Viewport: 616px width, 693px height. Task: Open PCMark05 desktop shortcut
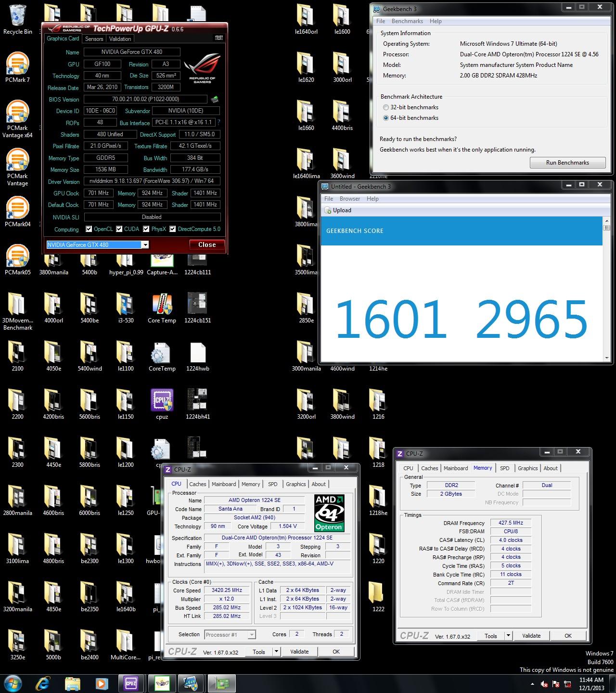pyautogui.click(x=18, y=260)
